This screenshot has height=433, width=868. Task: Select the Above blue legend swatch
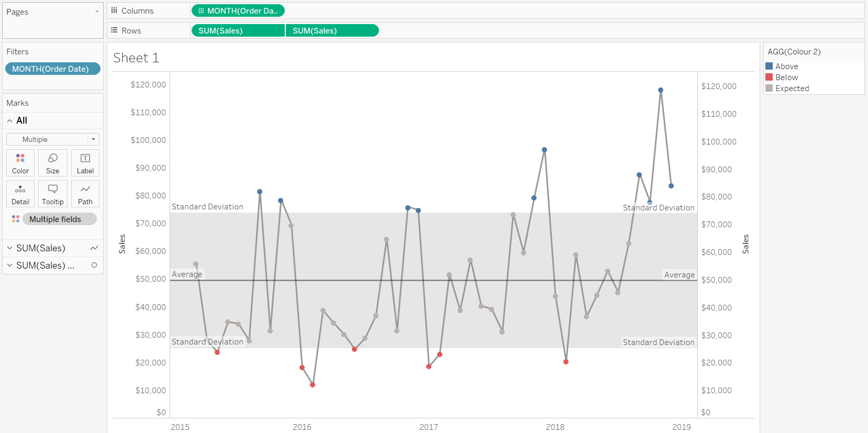(x=769, y=66)
